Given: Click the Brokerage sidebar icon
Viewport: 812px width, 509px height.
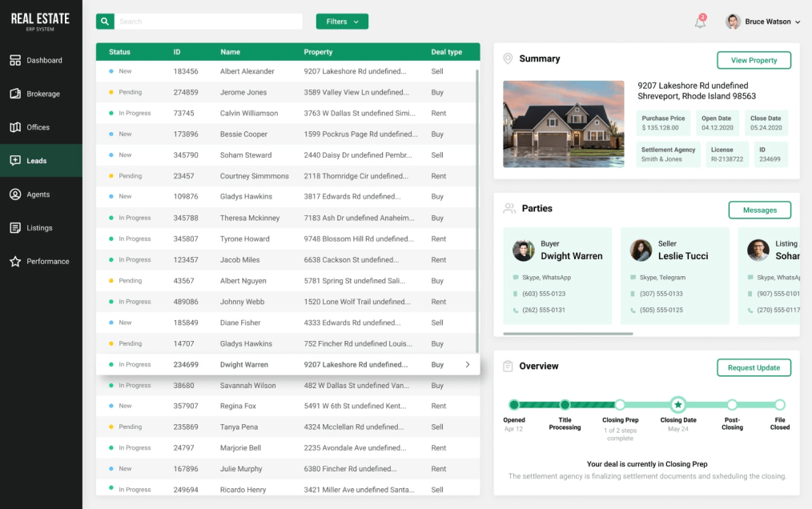Looking at the screenshot, I should pos(15,94).
